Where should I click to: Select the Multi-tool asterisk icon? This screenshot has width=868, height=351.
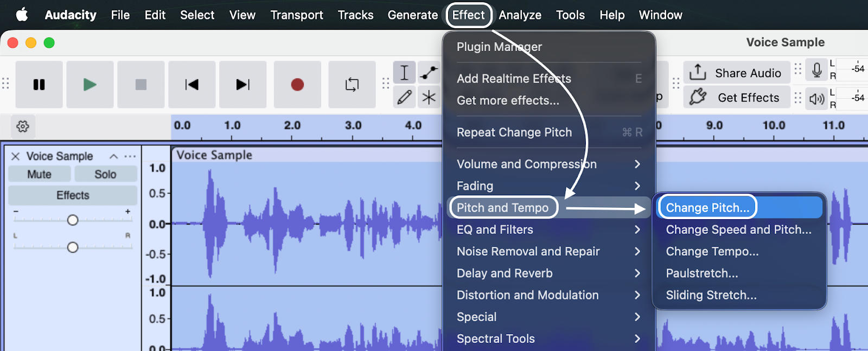[x=429, y=98]
